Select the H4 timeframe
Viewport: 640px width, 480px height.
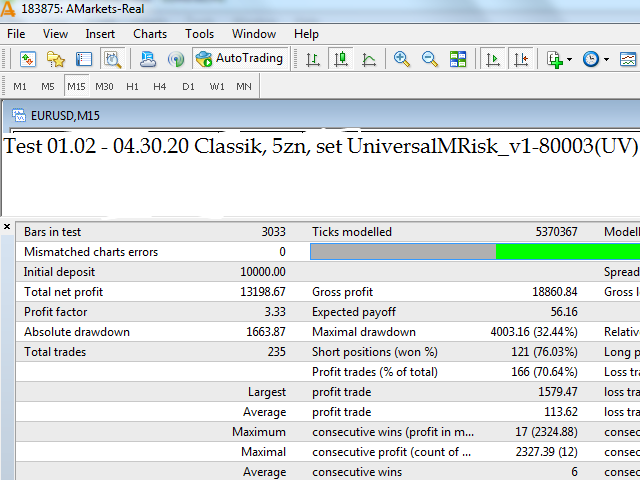coord(160,87)
